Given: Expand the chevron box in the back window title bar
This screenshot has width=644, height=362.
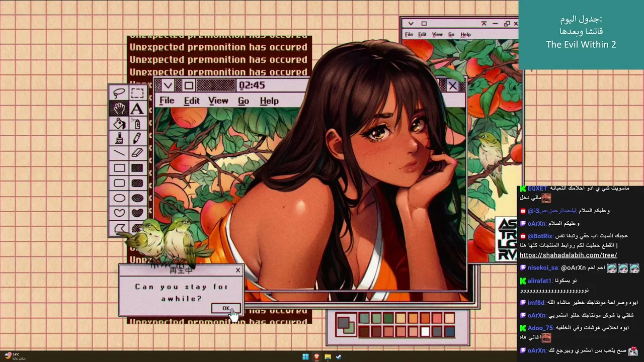Looking at the screenshot, I should tap(411, 24).
